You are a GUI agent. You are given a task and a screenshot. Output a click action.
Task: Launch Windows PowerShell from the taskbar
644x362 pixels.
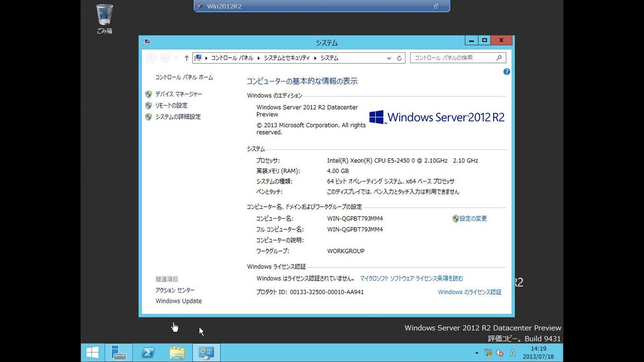[x=148, y=352]
